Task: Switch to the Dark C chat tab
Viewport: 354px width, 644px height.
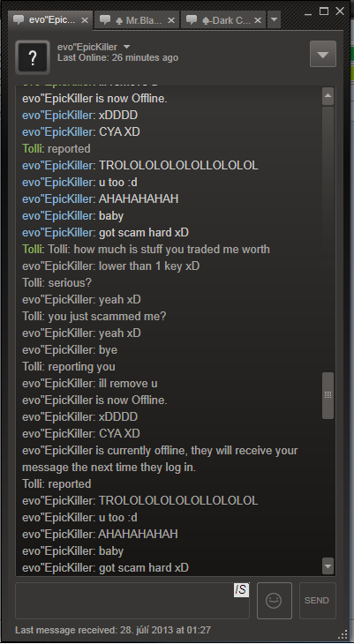Action: (x=223, y=20)
